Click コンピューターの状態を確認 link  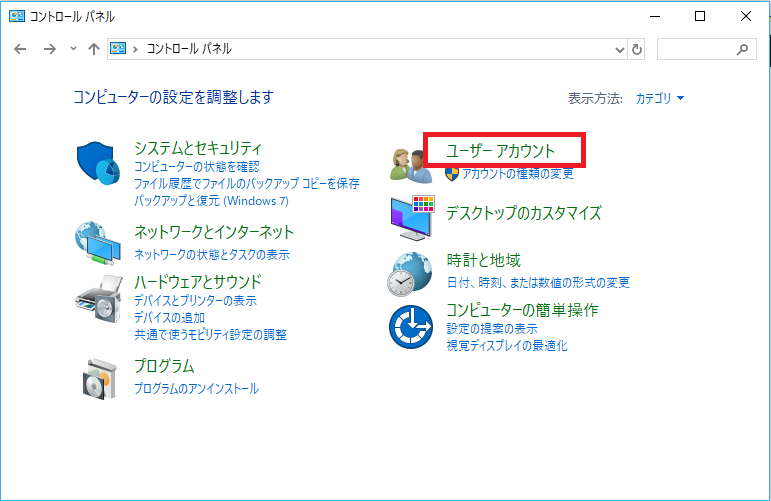click(197, 167)
